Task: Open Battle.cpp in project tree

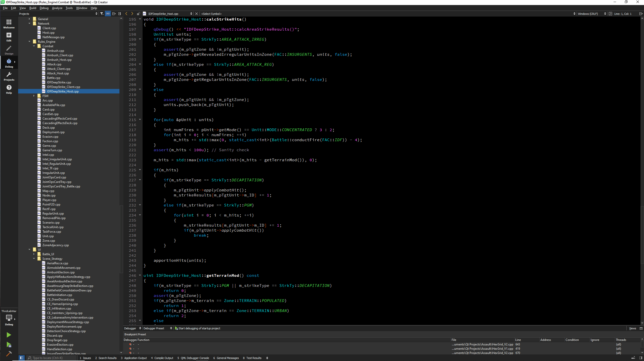Action: click(54, 78)
